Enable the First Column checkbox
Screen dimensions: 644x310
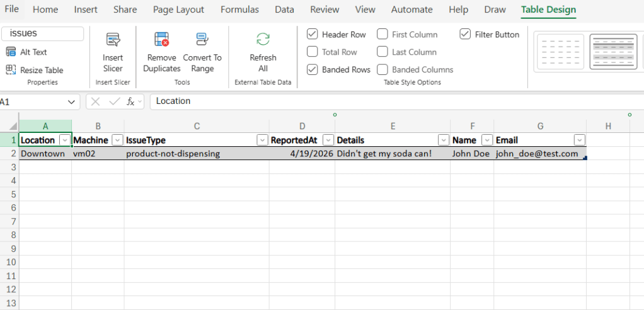(x=382, y=34)
